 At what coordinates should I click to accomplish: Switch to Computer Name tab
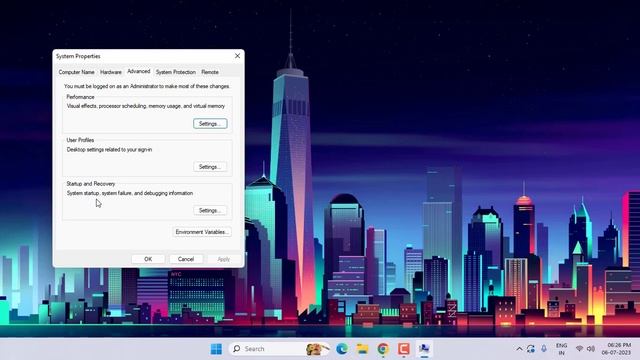(x=76, y=72)
